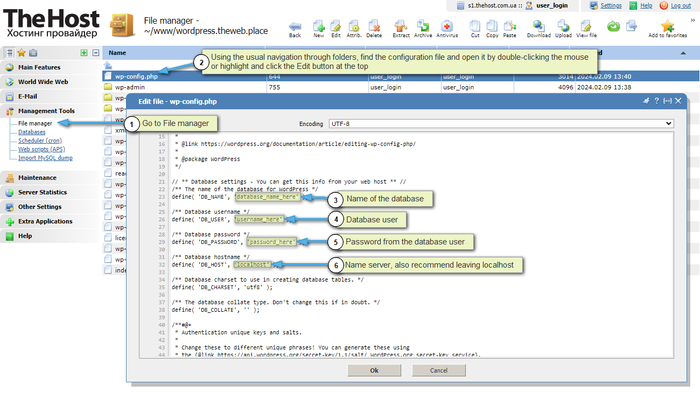
Task: Run the Antivirus tool
Action: pyautogui.click(x=447, y=29)
